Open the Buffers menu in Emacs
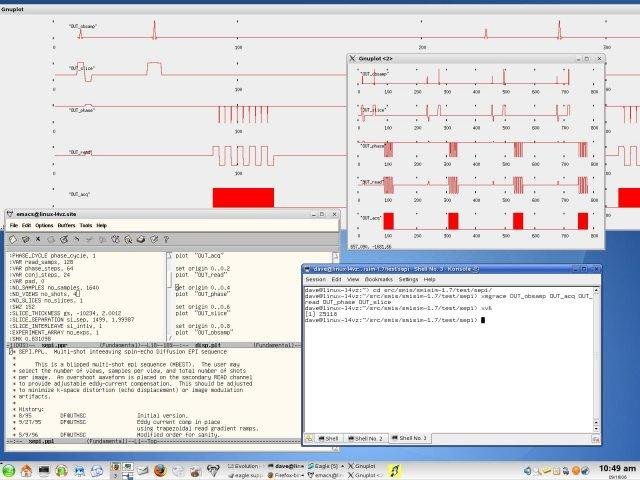This screenshot has height=480, width=640. pyautogui.click(x=67, y=225)
